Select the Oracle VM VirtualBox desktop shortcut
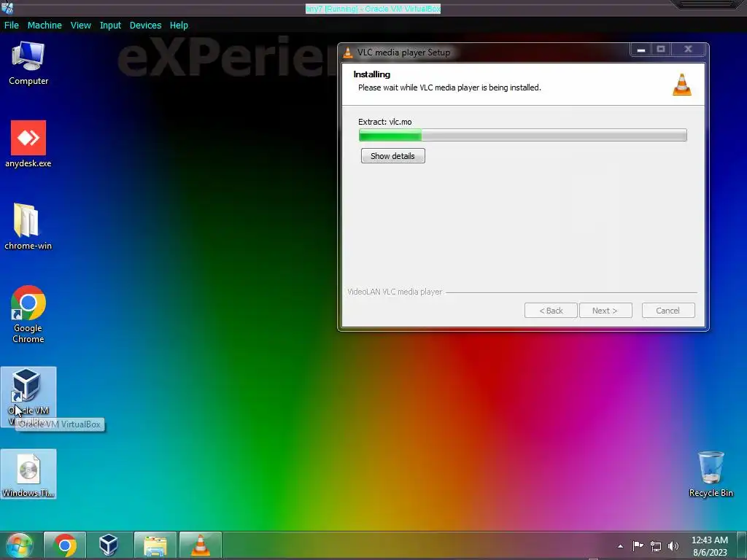The width and height of the screenshot is (747, 560). point(28,397)
